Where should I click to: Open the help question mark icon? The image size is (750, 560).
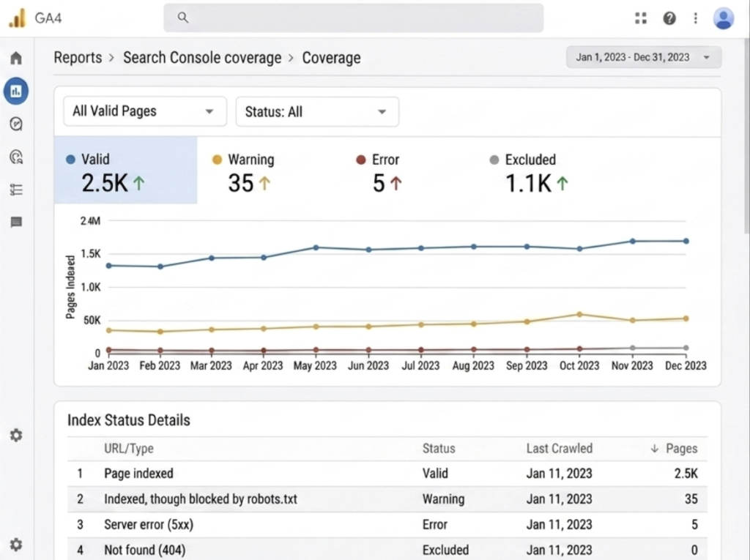pos(669,18)
